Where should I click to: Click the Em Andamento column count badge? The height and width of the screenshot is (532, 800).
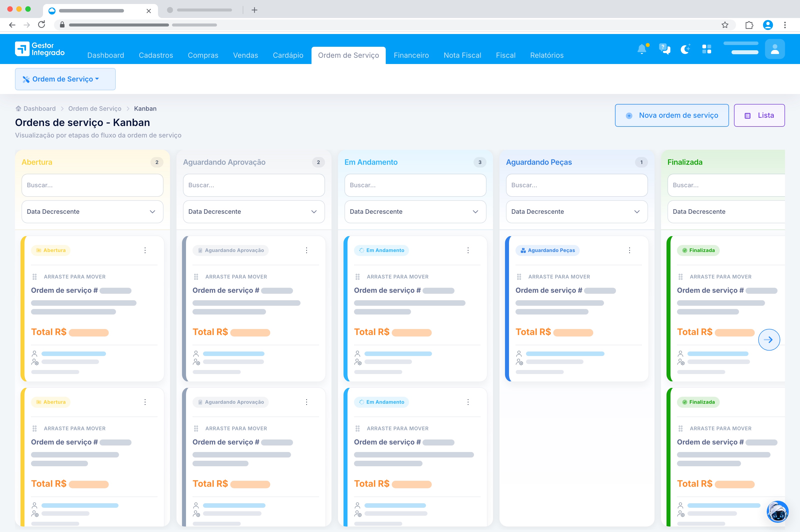coord(480,162)
